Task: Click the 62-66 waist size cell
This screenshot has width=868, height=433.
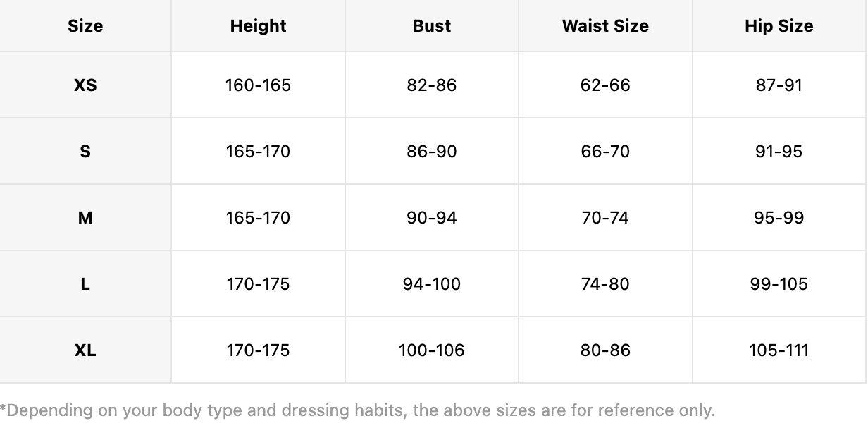Action: 605,85
